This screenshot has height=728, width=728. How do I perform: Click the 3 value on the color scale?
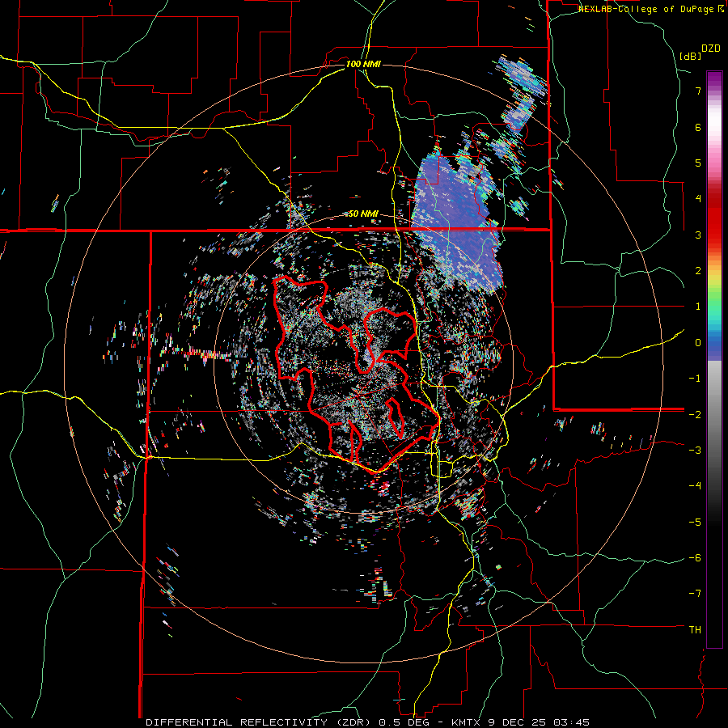pos(698,235)
